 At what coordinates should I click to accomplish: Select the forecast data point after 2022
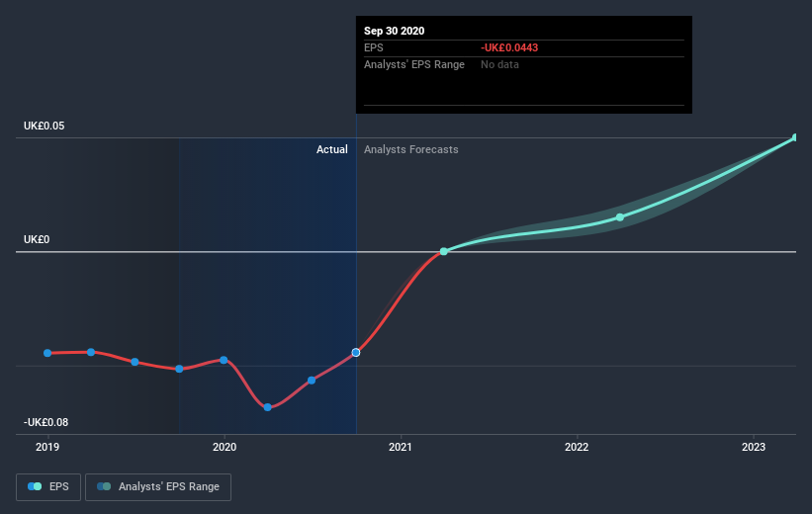620,217
